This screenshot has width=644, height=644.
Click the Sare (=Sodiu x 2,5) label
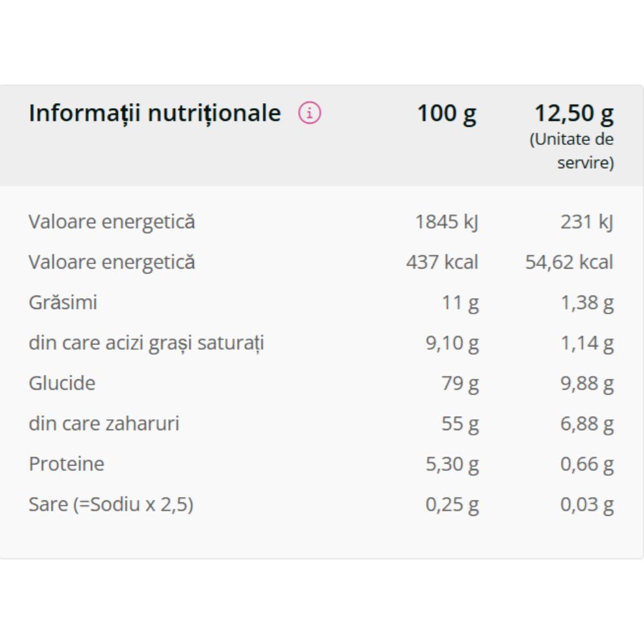111,504
